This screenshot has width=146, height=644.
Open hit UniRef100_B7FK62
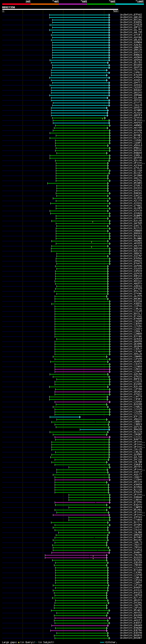point(131,15)
